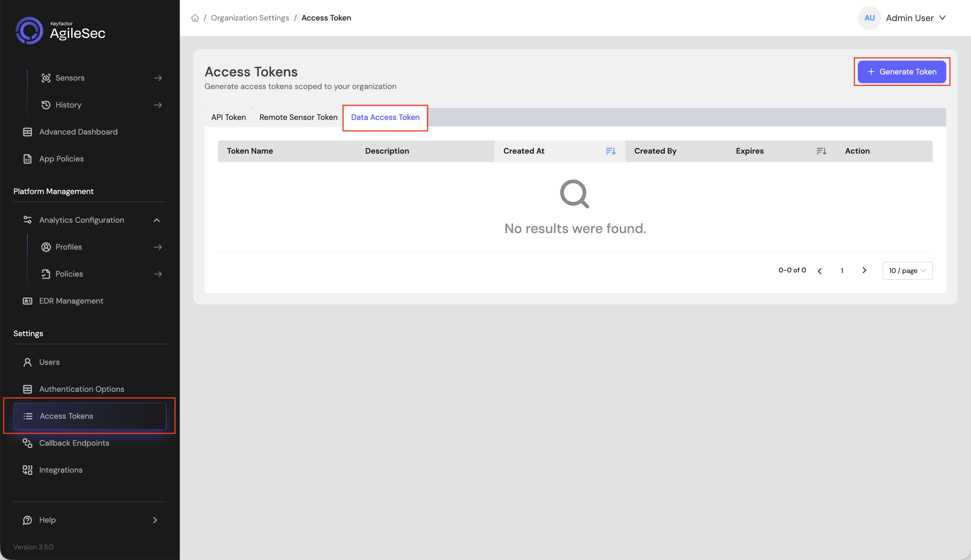This screenshot has height=560, width=971.
Task: Open Advanced Dashboard in sidebar
Action: 90,132
